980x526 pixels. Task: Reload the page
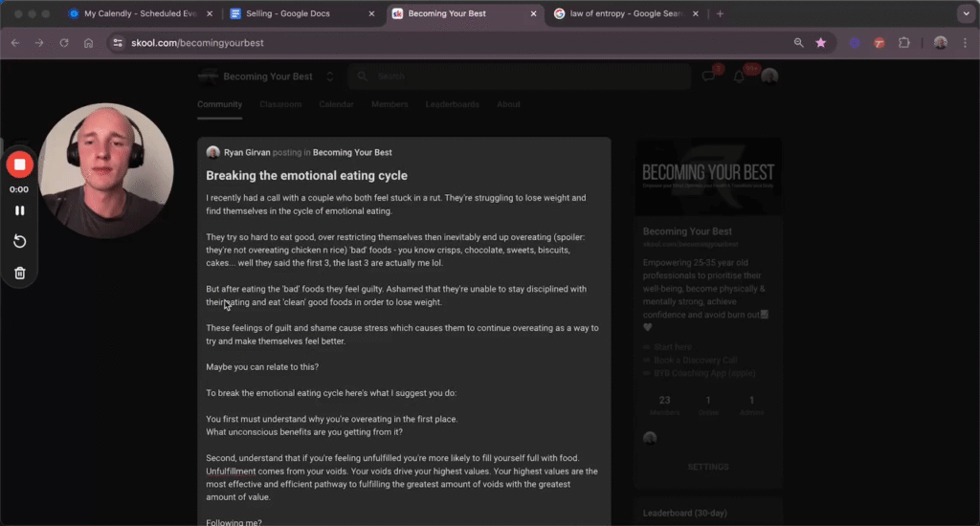click(64, 43)
